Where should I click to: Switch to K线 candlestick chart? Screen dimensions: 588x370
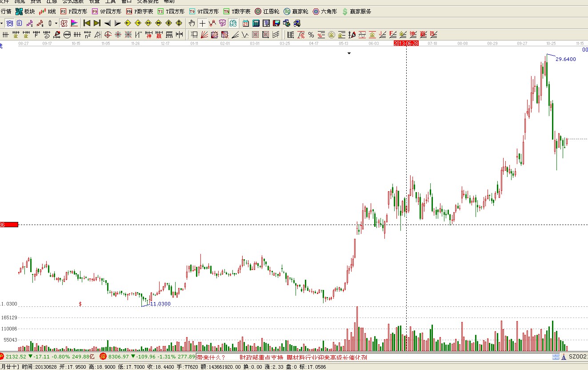click(48, 11)
